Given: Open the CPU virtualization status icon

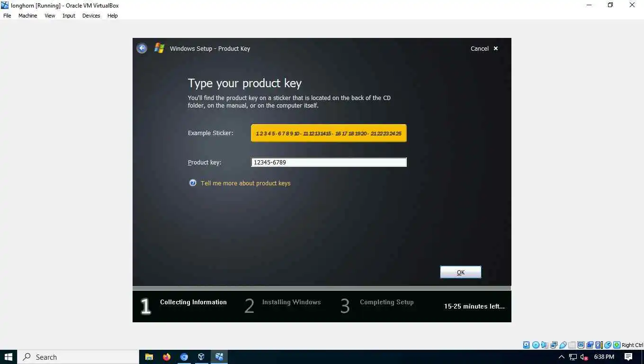Looking at the screenshot, I should [x=599, y=345].
